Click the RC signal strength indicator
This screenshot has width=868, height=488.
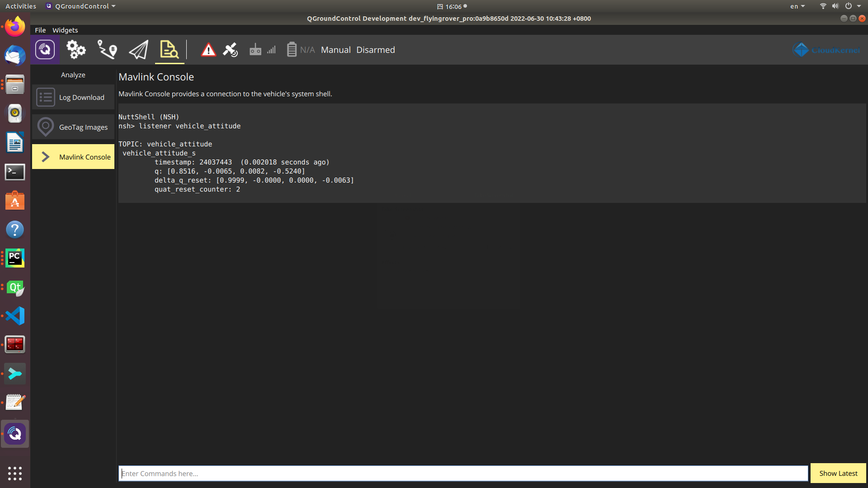click(x=262, y=50)
